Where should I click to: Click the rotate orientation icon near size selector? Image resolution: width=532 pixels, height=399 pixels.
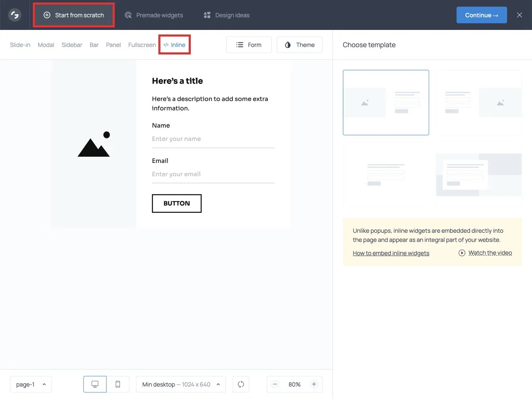click(241, 384)
